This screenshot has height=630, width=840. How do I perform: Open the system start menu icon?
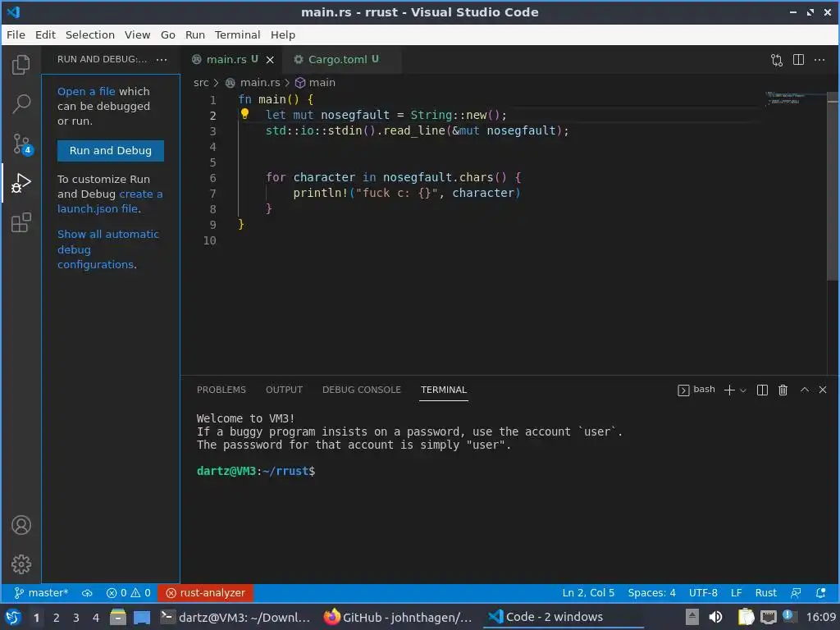(x=13, y=617)
